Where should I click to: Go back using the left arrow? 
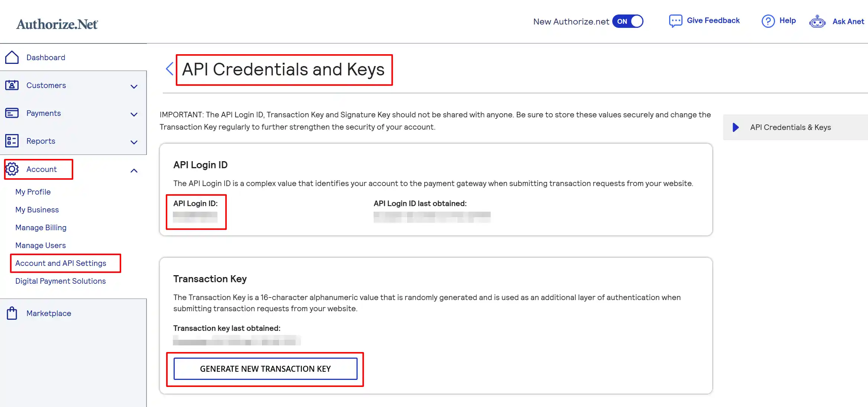tap(170, 69)
